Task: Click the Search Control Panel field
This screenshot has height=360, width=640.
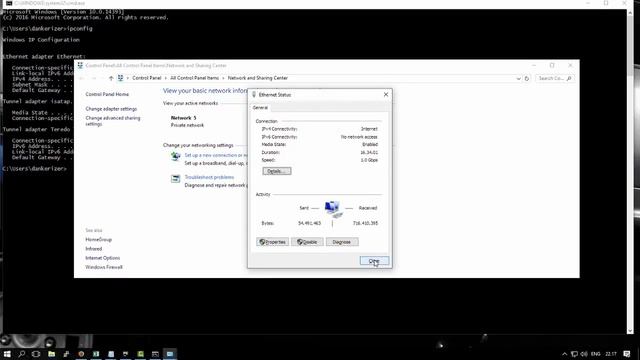Action: click(x=555, y=78)
